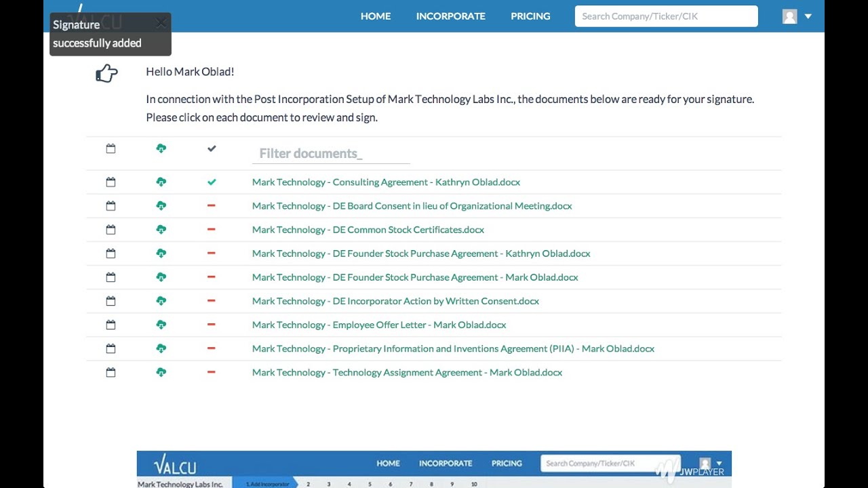The height and width of the screenshot is (488, 868).
Task: Click red unsigned dash for DE Board Consent
Action: click(x=212, y=205)
